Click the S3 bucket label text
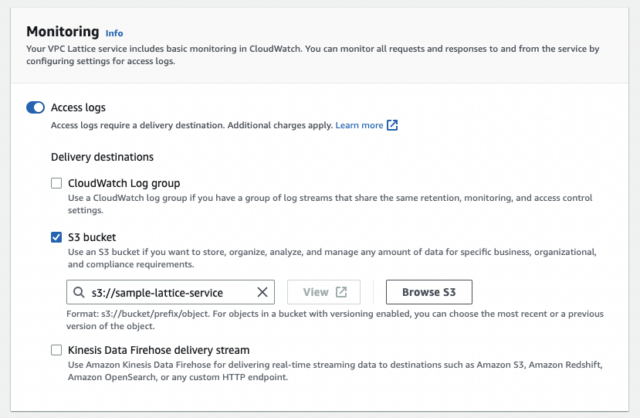This screenshot has width=640, height=418. pos(92,237)
